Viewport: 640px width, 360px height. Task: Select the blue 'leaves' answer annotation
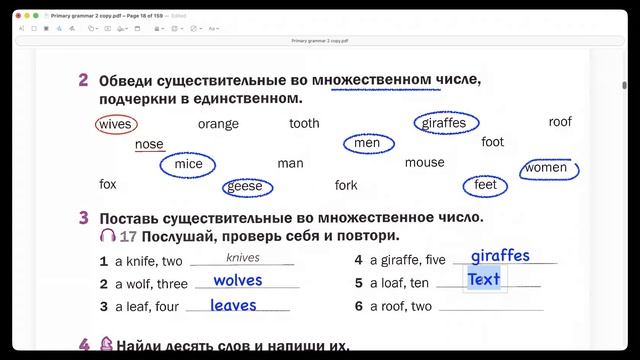pos(233,305)
